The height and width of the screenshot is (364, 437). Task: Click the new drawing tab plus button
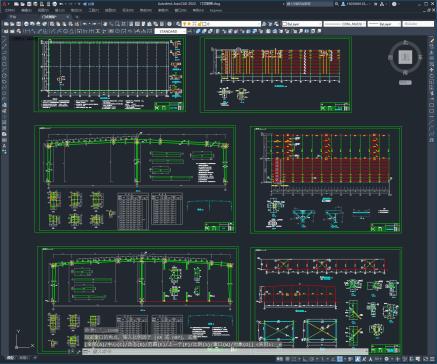pyautogui.click(x=77, y=17)
